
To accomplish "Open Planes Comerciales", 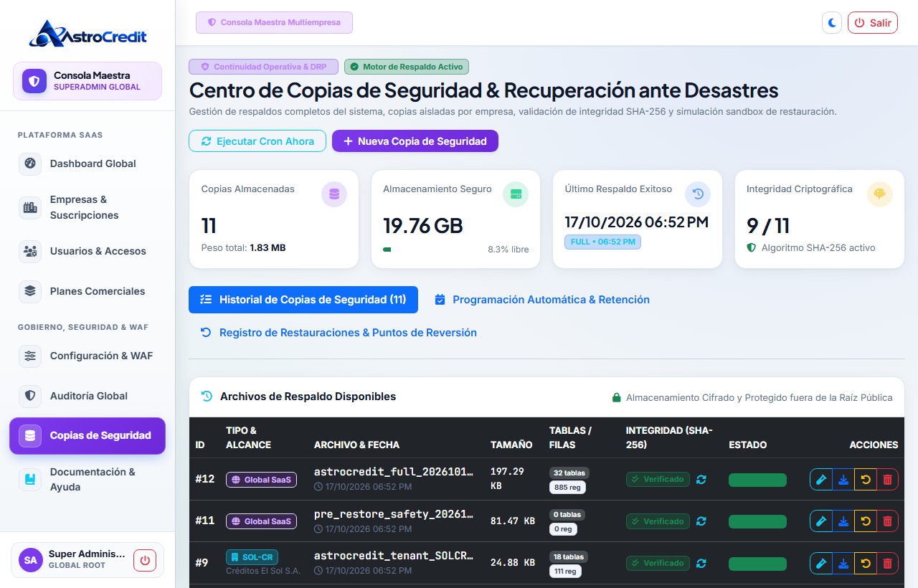I will [87, 291].
